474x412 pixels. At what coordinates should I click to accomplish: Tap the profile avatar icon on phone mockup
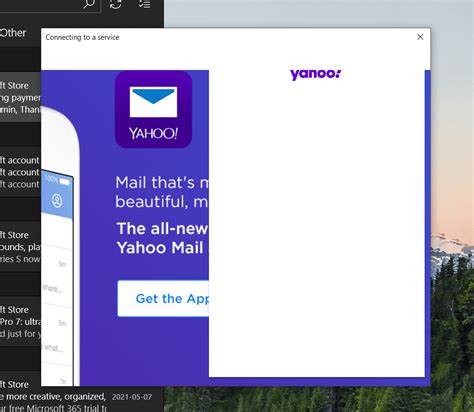point(57,201)
